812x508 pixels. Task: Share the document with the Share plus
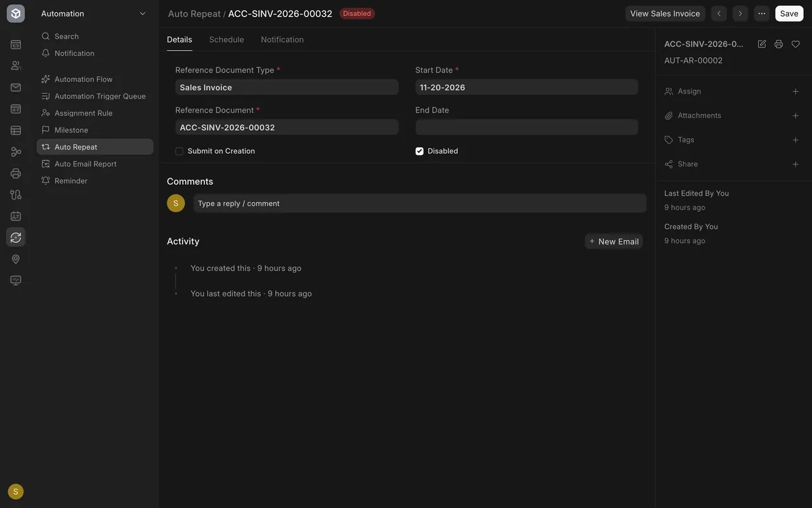[x=796, y=164]
